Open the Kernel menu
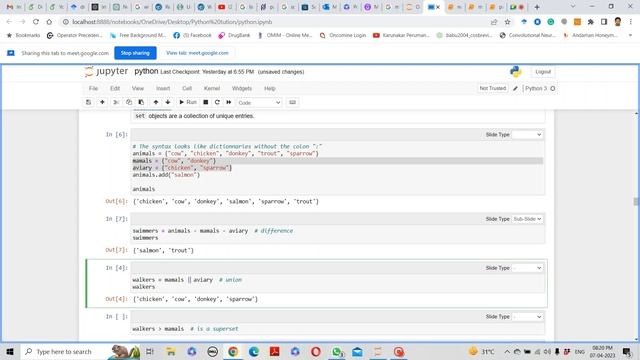This screenshot has width=640, height=360. [x=212, y=88]
